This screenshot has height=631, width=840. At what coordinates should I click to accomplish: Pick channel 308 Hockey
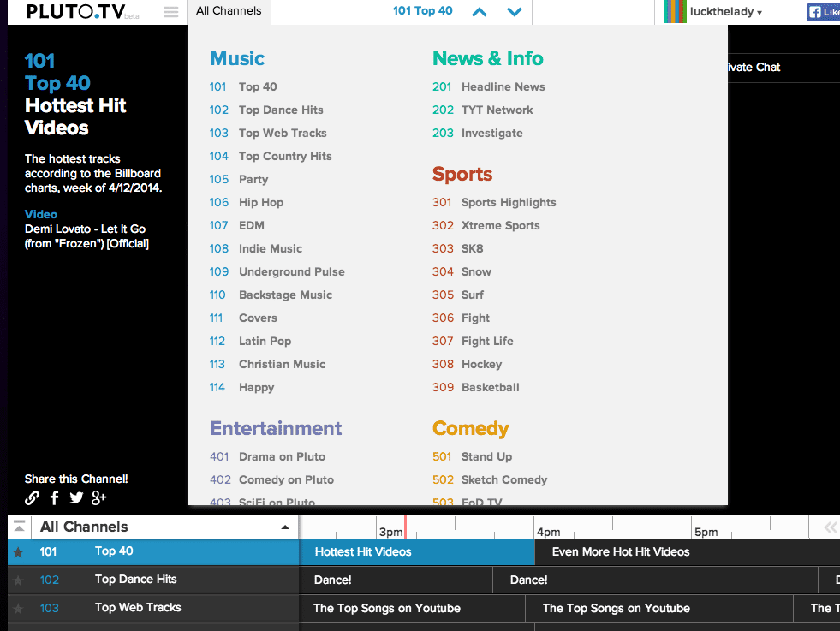(x=468, y=364)
